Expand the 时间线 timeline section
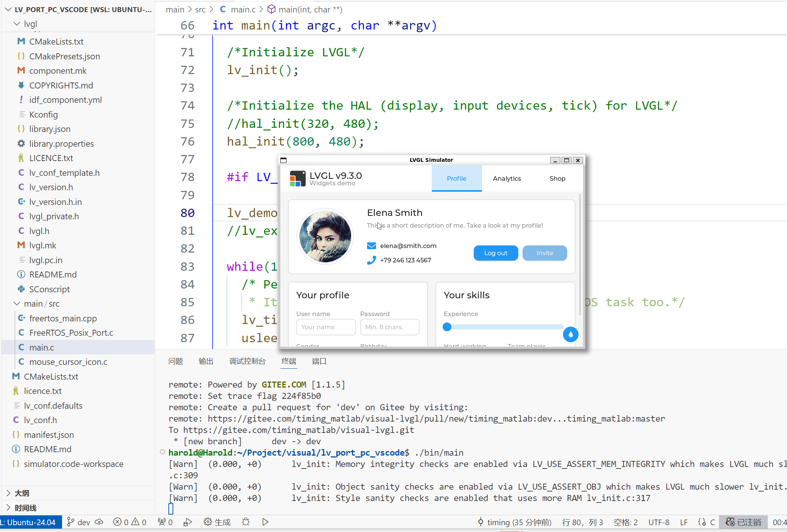 coord(8,508)
